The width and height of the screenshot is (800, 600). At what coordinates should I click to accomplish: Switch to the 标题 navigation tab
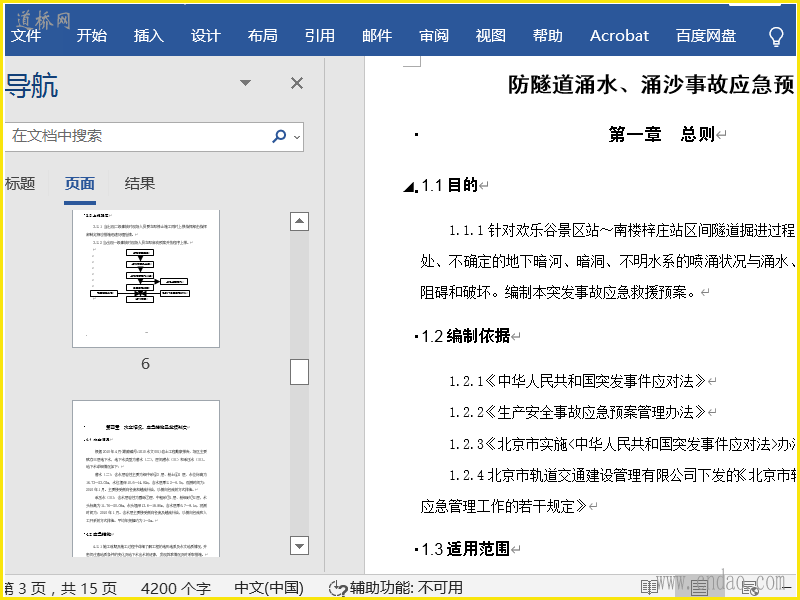[x=19, y=183]
